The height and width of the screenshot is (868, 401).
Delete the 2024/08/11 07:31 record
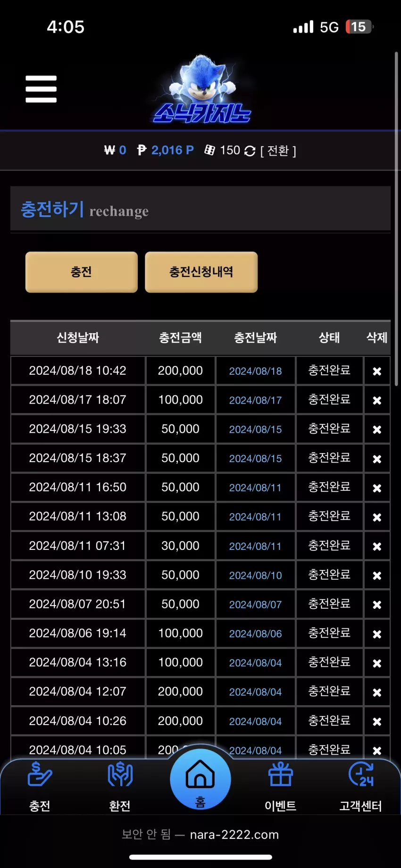377,547
